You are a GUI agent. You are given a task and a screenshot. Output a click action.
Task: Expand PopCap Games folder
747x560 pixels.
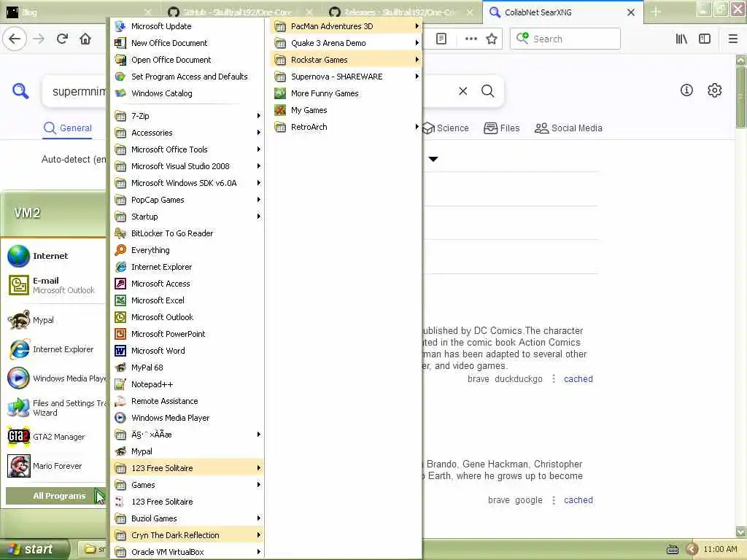coord(187,200)
